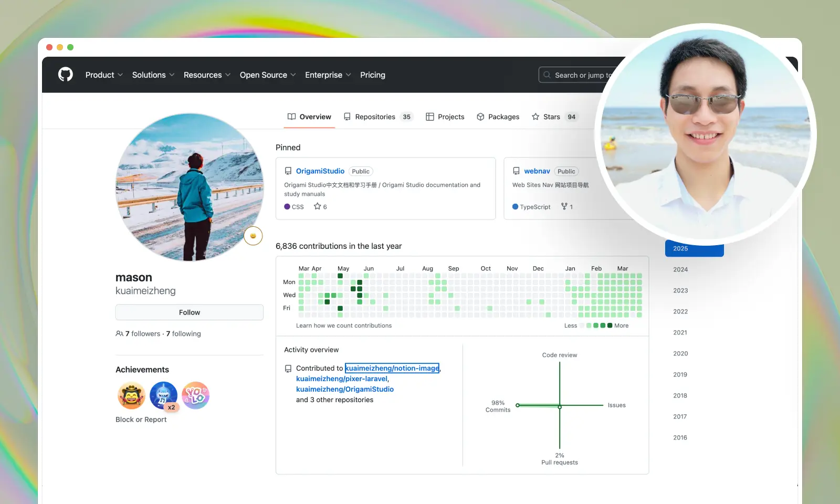Select the 2025 contribution year
Viewport: 840px width, 504px height.
pyautogui.click(x=695, y=249)
